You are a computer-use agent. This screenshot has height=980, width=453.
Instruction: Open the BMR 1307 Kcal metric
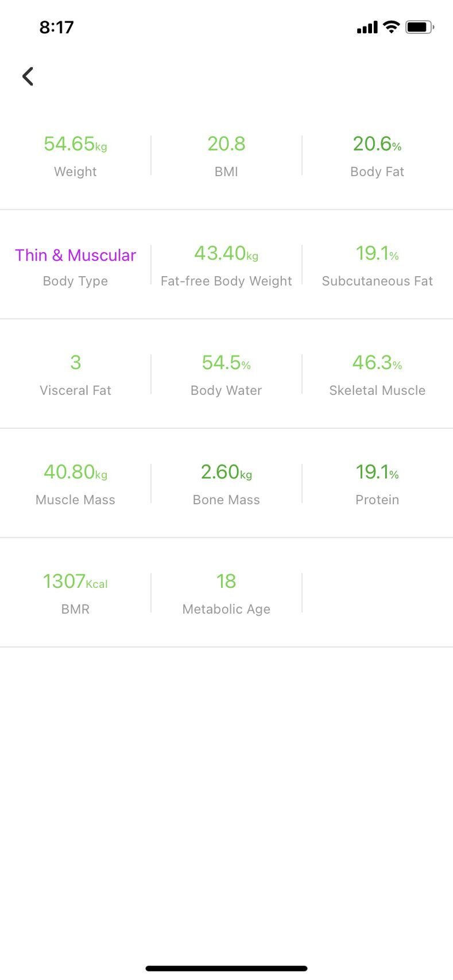click(75, 593)
